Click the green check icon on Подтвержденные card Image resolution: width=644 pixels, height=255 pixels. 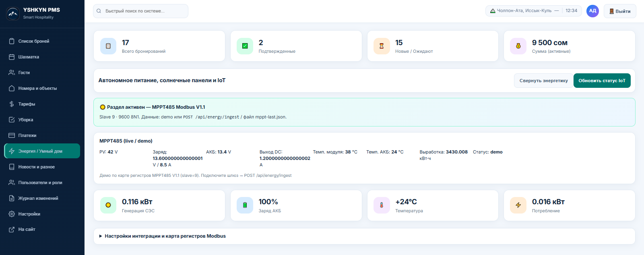[x=245, y=46]
